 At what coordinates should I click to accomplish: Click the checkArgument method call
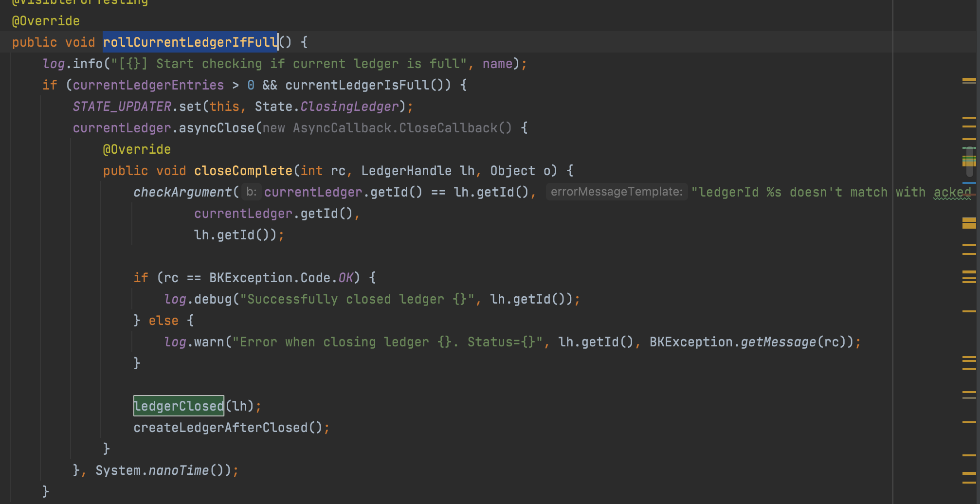[182, 192]
